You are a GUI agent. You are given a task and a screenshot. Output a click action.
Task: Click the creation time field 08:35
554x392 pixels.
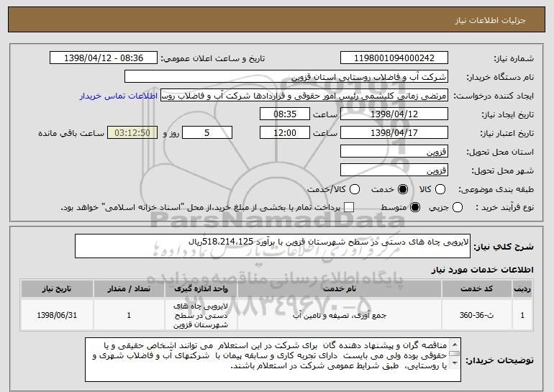pyautogui.click(x=285, y=114)
